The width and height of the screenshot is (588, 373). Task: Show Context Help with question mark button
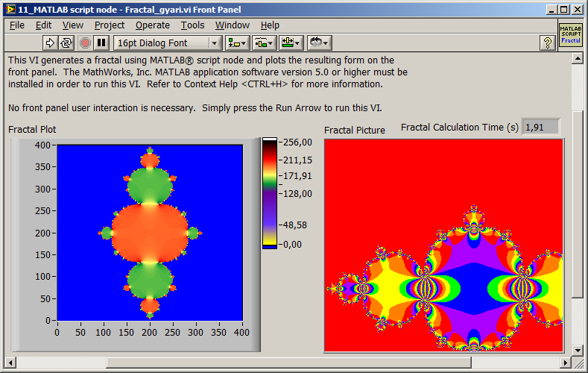pos(548,43)
